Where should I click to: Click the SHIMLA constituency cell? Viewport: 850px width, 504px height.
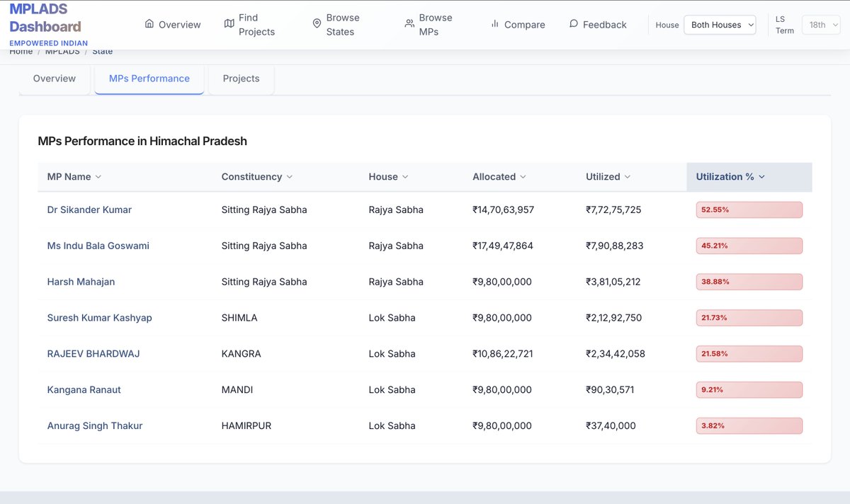pos(239,318)
